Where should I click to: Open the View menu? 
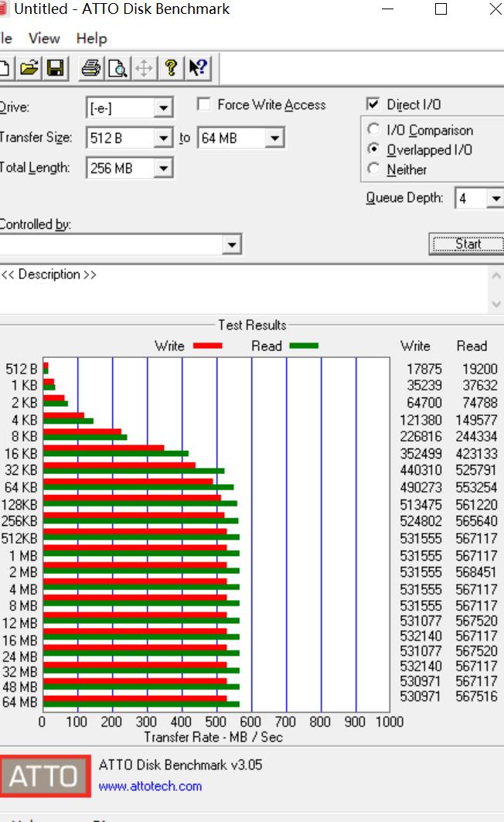click(x=44, y=38)
